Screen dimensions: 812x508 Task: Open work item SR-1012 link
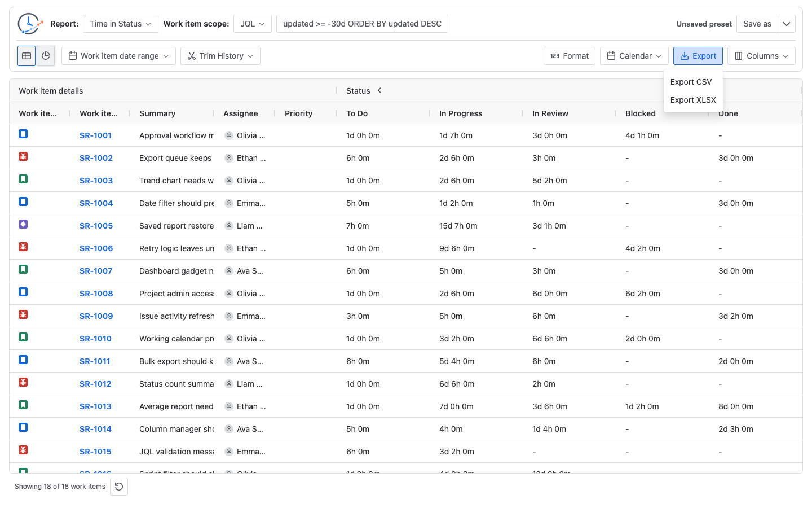click(95, 384)
